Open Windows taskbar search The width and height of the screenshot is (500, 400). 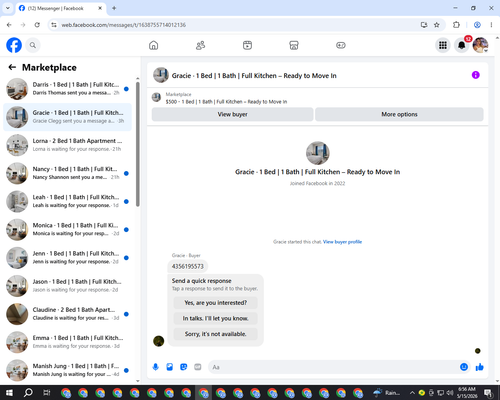28,393
